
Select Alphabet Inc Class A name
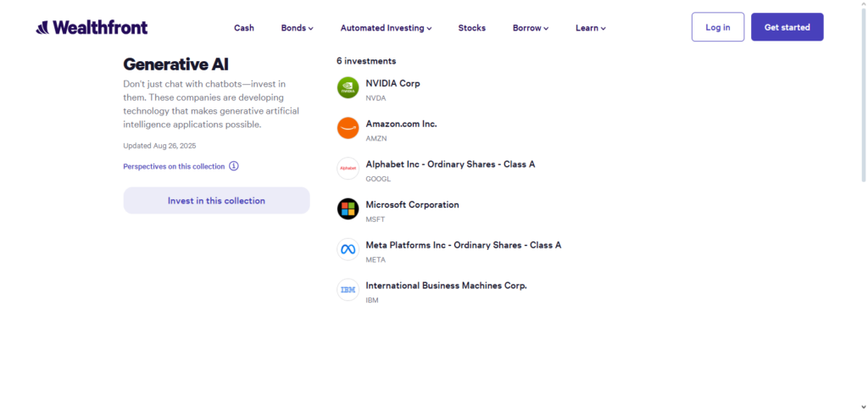pyautogui.click(x=451, y=164)
